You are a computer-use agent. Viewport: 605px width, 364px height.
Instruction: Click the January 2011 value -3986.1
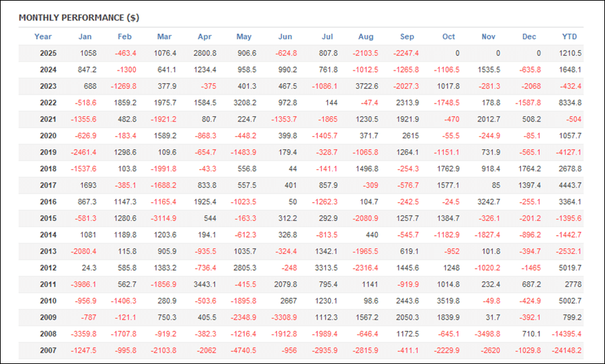point(83,284)
